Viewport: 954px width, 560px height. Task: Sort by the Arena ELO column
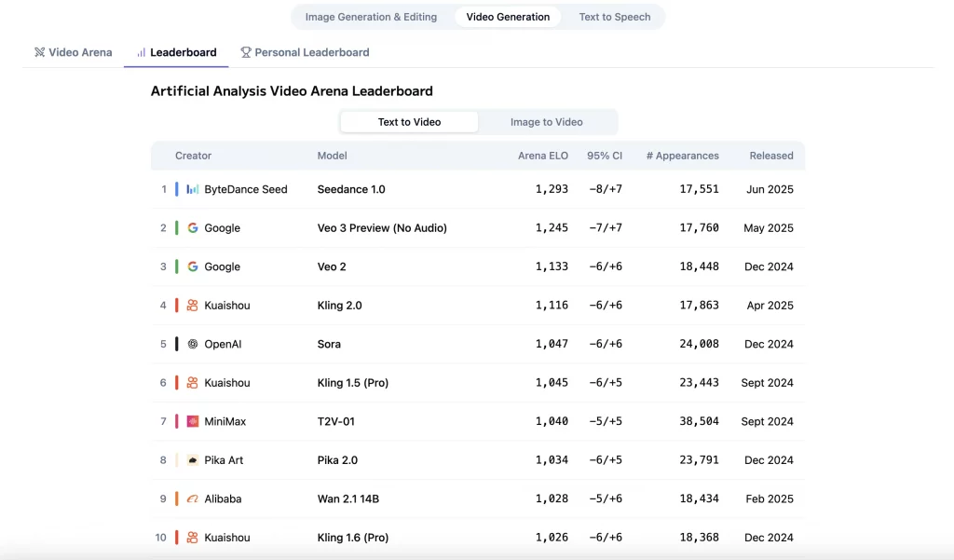(x=542, y=156)
